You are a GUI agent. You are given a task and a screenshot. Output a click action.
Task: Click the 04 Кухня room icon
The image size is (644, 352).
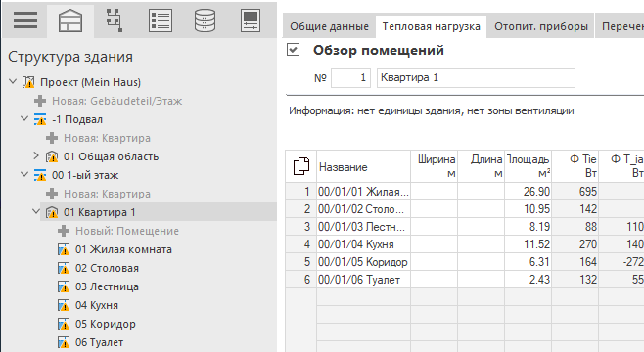tap(64, 305)
